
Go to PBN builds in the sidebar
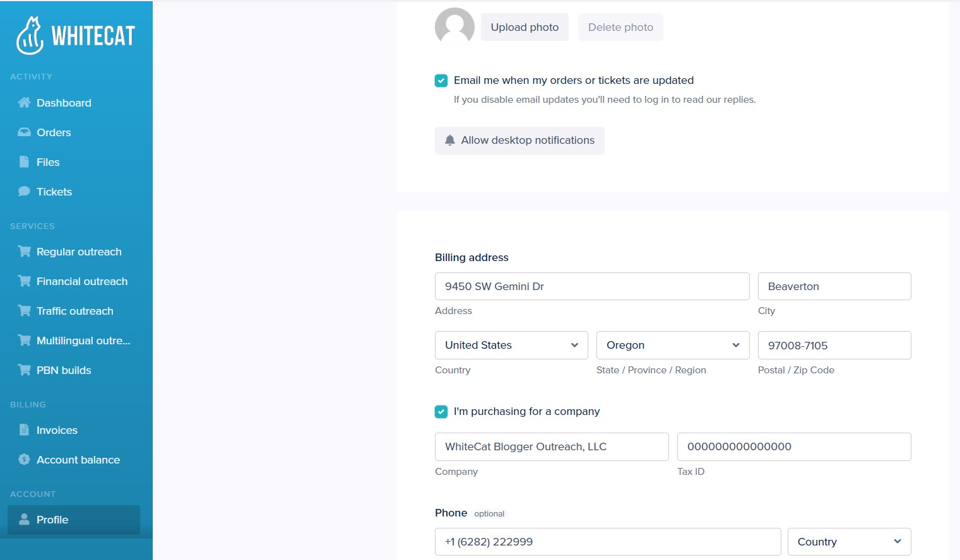(x=64, y=370)
